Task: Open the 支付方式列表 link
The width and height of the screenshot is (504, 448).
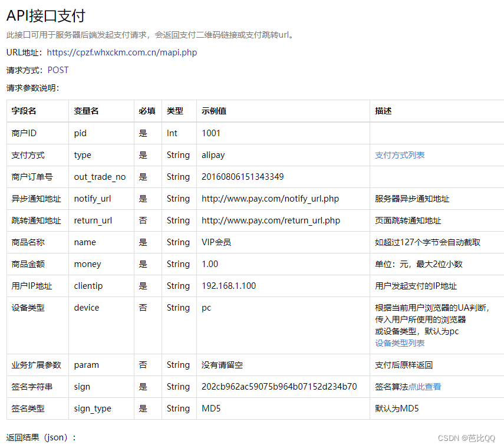Action: 400,155
